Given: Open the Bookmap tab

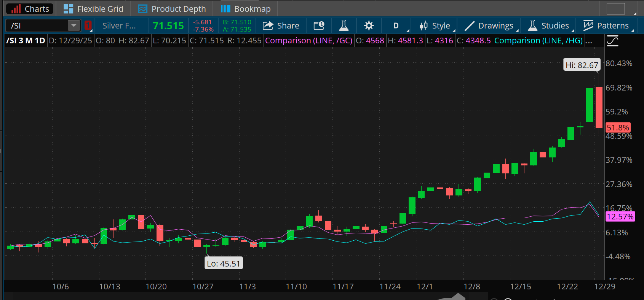Looking at the screenshot, I should [246, 9].
